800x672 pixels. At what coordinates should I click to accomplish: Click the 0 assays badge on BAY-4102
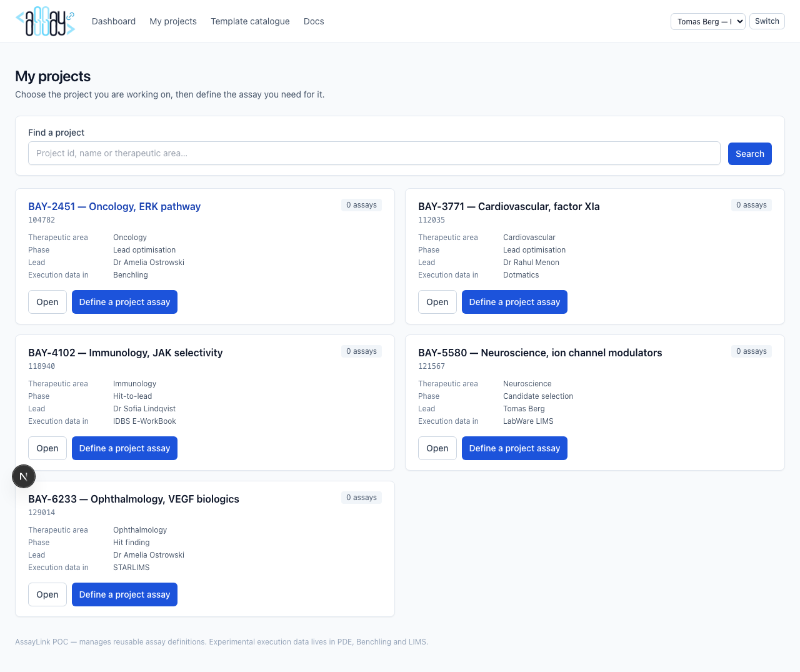pyautogui.click(x=361, y=351)
